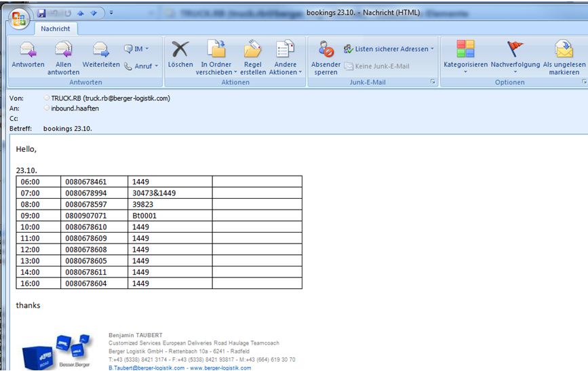Reply to all via Allen antworten
588x371 pixels.
tap(63, 58)
